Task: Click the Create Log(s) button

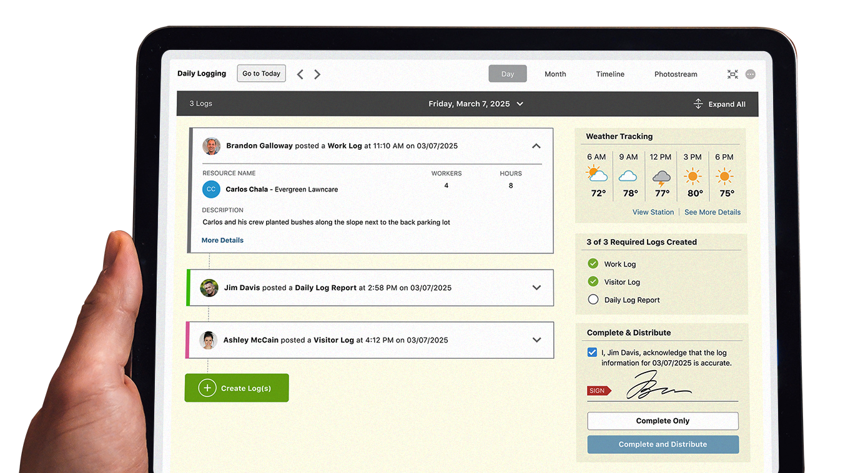Action: [x=237, y=388]
